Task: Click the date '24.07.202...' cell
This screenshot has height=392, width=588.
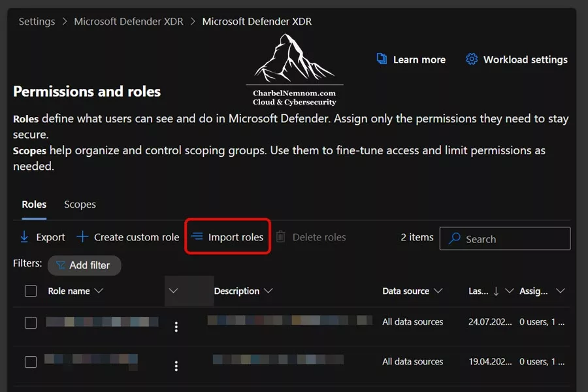Action: 490,322
